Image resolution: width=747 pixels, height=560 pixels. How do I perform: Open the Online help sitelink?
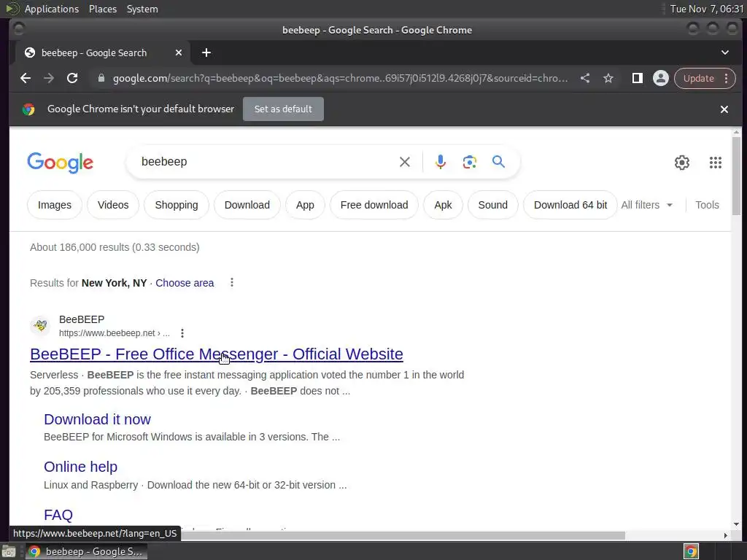80,467
